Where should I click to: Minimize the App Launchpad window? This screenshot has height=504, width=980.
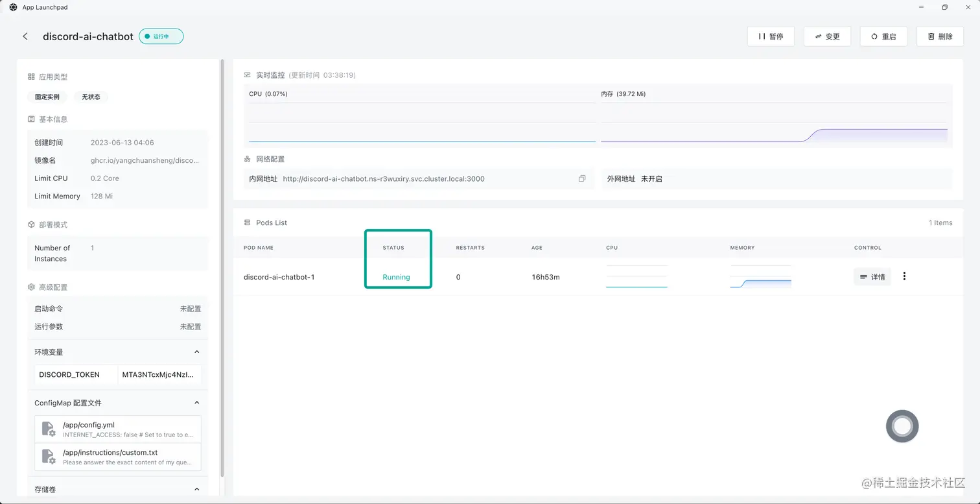point(922,7)
